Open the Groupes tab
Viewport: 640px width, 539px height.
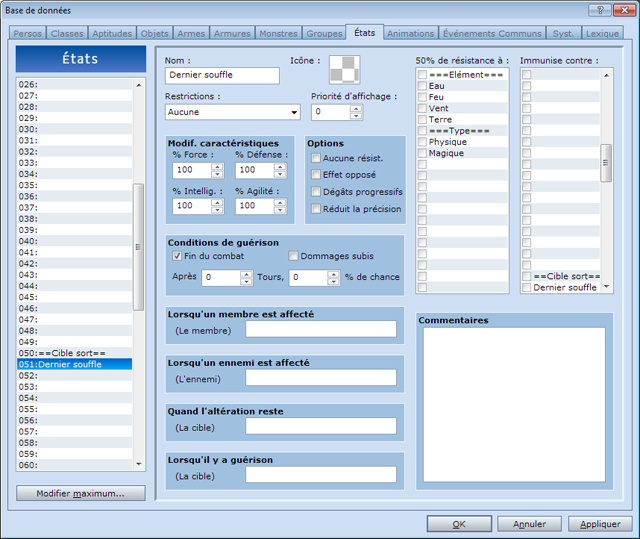(x=324, y=33)
